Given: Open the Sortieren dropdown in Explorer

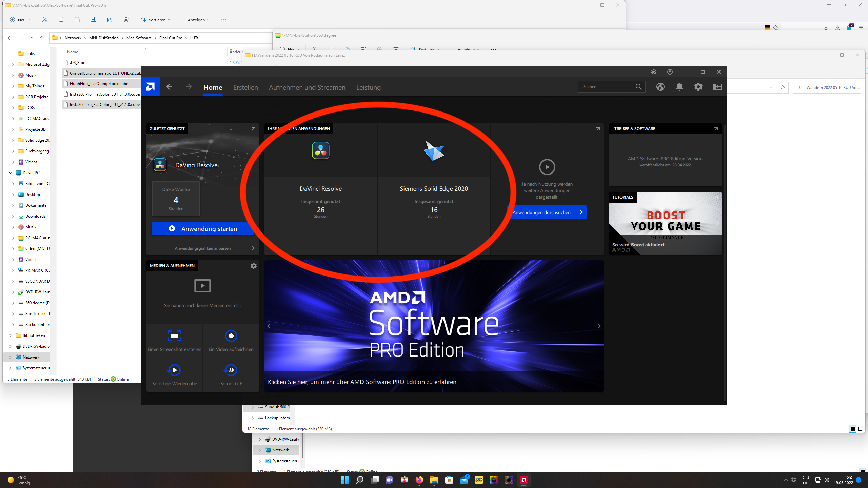Looking at the screenshot, I should click(x=156, y=20).
